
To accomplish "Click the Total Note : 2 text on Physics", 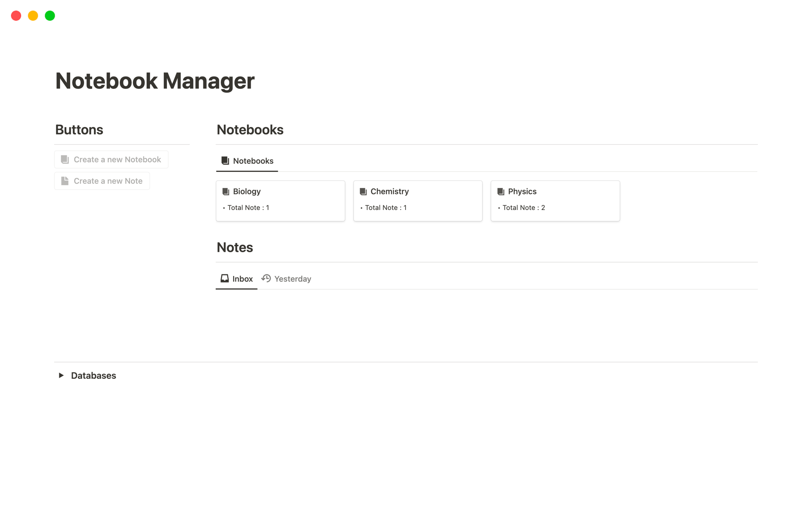I will click(524, 207).
